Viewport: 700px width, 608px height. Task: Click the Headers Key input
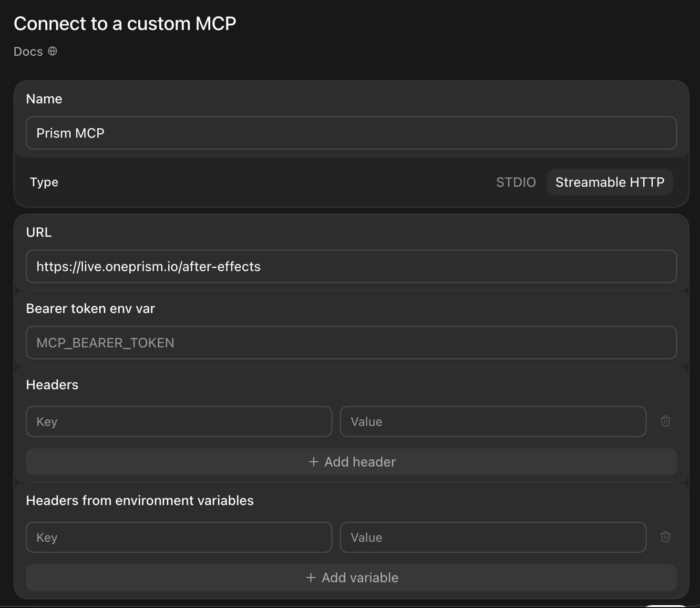179,422
